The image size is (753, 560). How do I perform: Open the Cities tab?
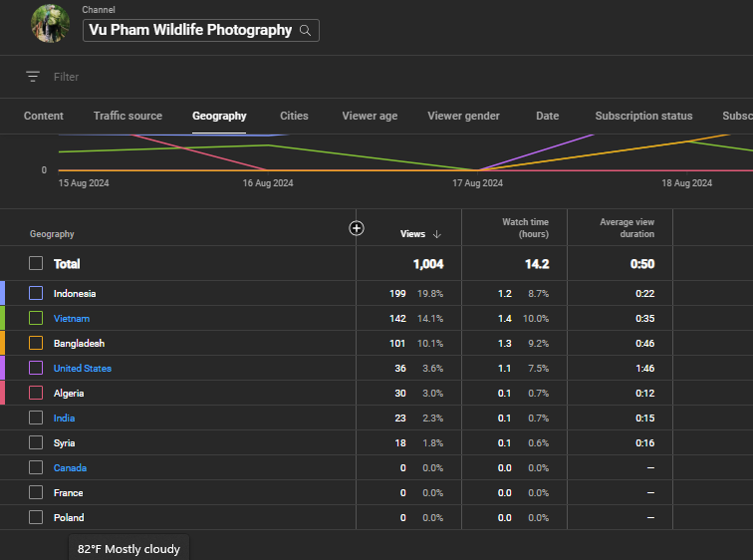tap(294, 116)
